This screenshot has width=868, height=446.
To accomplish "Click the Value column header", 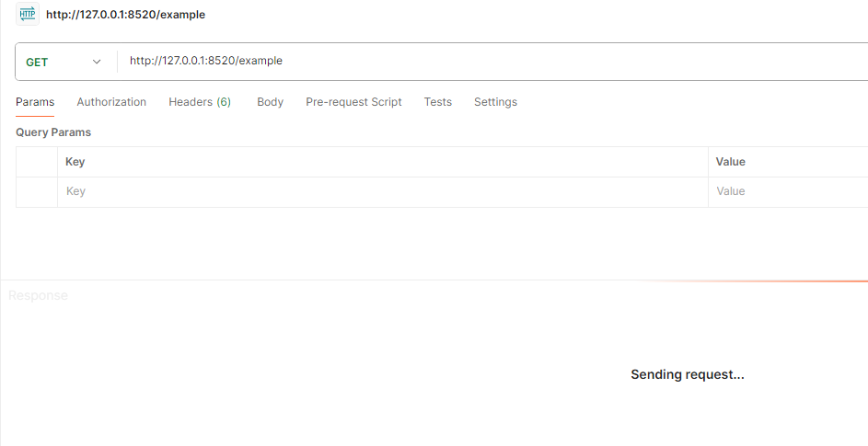I will [731, 162].
